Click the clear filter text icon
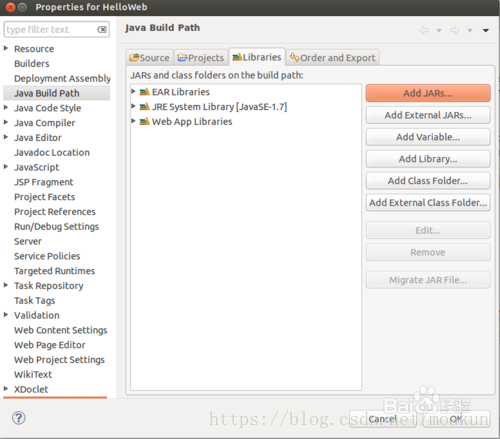Viewport: 500px width, 439px height. (x=102, y=30)
